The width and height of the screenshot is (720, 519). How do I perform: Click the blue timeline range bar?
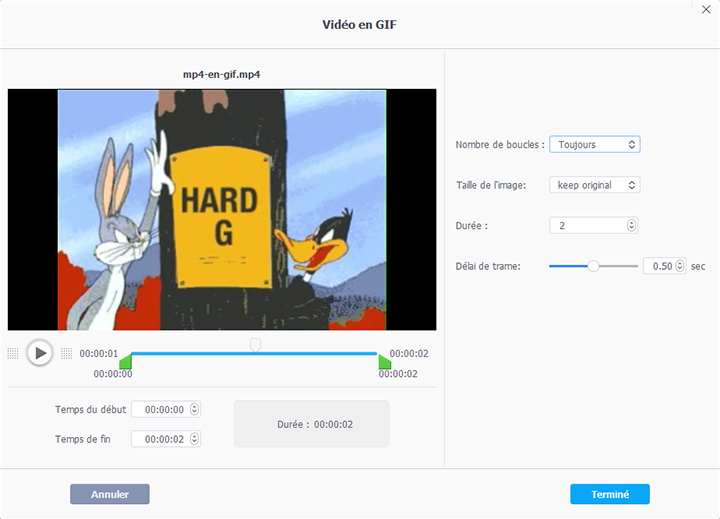click(x=254, y=354)
